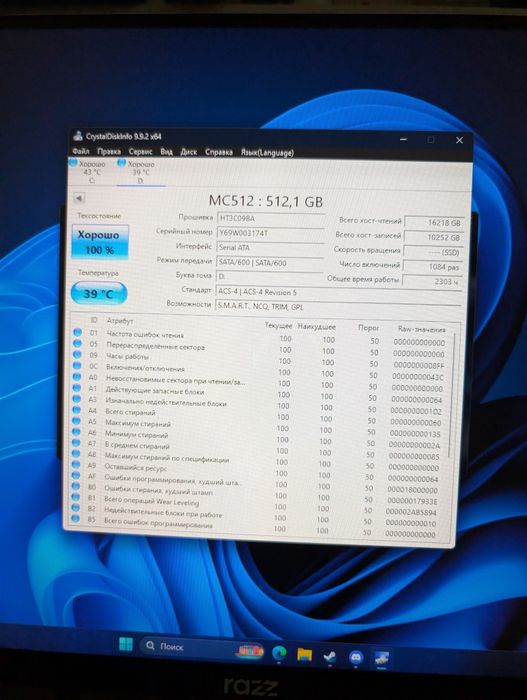Click the MC512 : 512,1 GB disk title
527x700 pixels.
click(266, 201)
